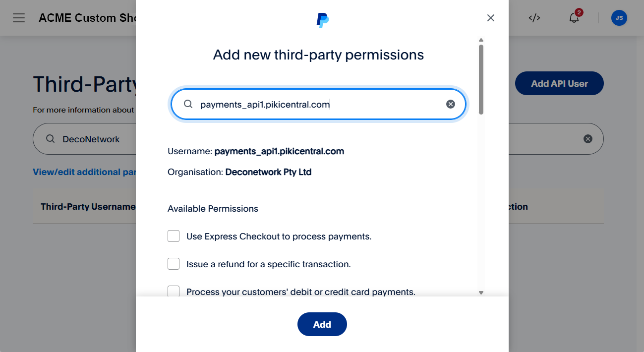Select the payments_api1.pikicentral.com username link
This screenshot has height=352, width=644.
pyautogui.click(x=279, y=151)
